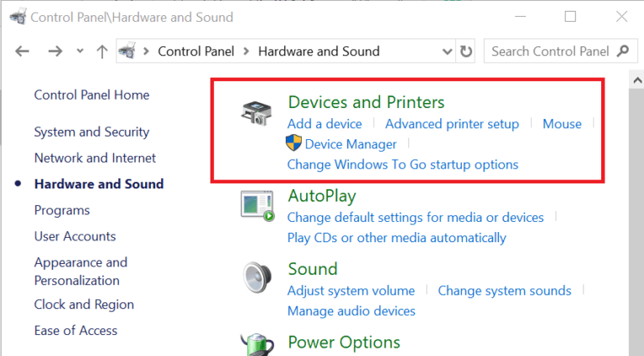This screenshot has height=356, width=644.
Task: Open Change system sounds link
Action: (x=504, y=291)
